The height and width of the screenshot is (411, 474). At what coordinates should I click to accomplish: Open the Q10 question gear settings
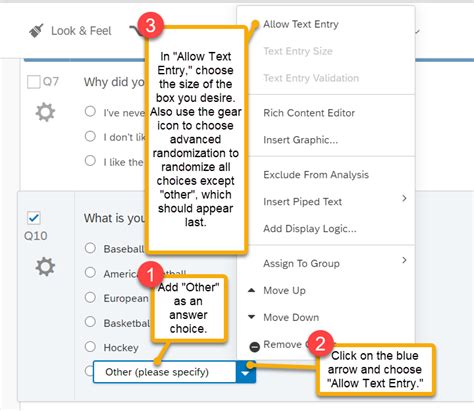45,267
